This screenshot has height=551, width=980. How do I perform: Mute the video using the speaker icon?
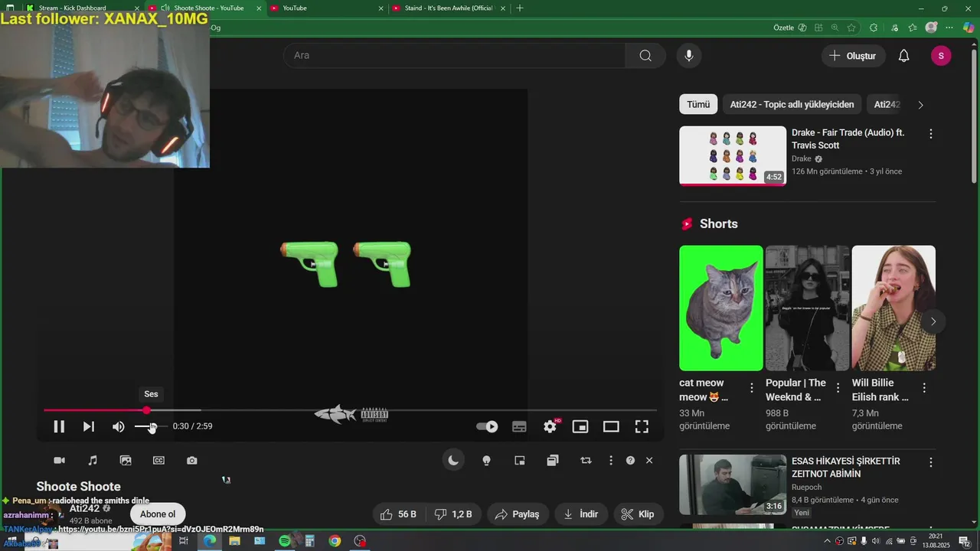point(119,426)
